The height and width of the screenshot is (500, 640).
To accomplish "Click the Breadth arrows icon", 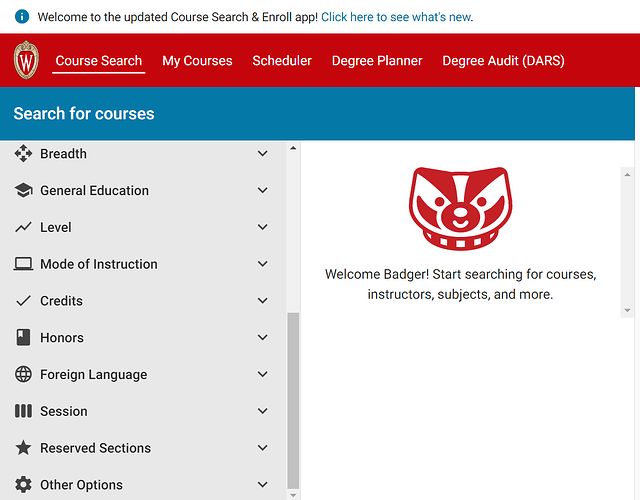I will [x=23, y=153].
